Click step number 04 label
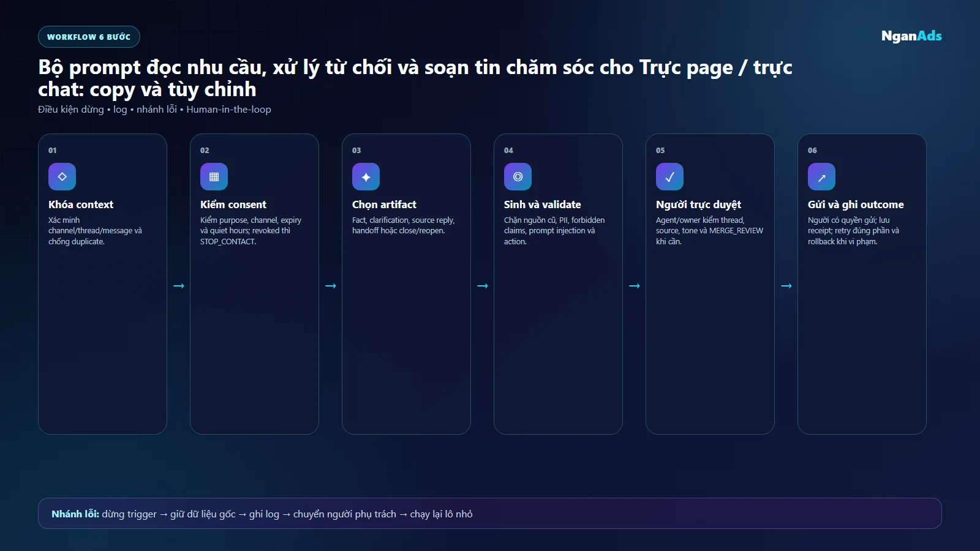Viewport: 980px width, 551px height. click(508, 150)
